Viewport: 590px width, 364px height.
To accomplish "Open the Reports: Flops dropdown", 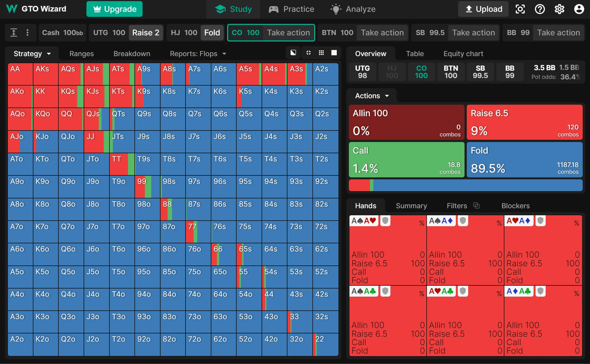I will coord(198,54).
